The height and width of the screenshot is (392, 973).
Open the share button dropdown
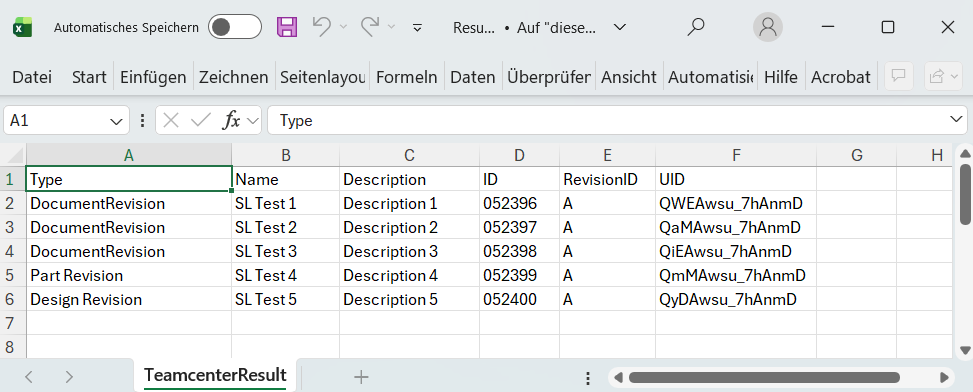943,76
